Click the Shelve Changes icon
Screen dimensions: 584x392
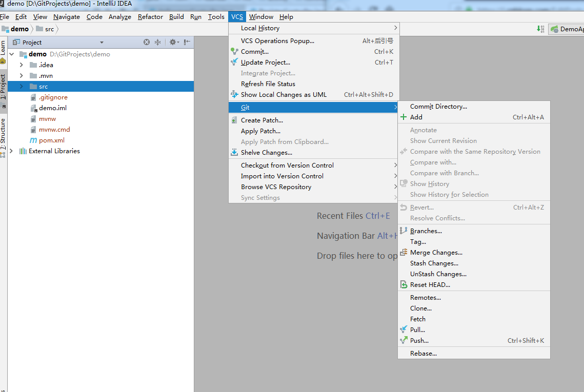pyautogui.click(x=234, y=152)
